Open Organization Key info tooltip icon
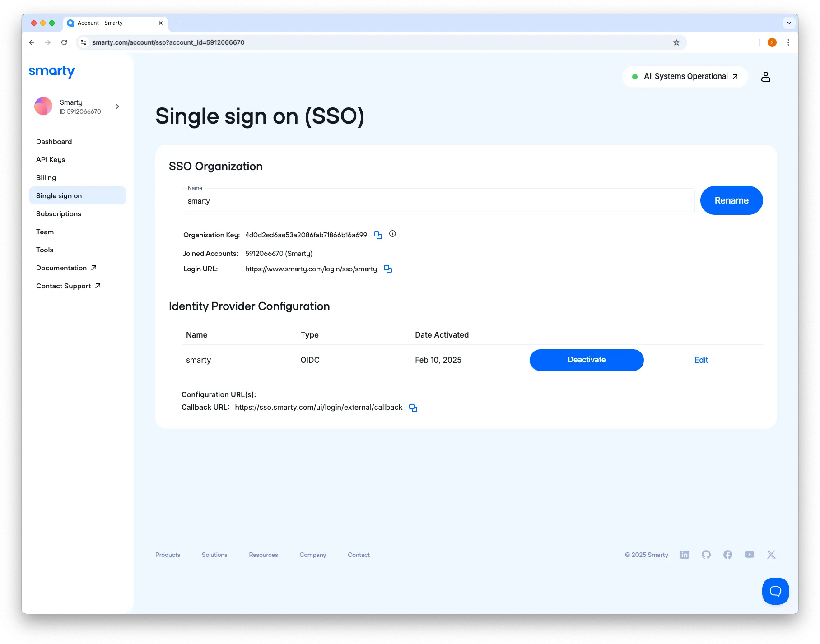Viewport: 820px width, 644px height. click(x=393, y=234)
